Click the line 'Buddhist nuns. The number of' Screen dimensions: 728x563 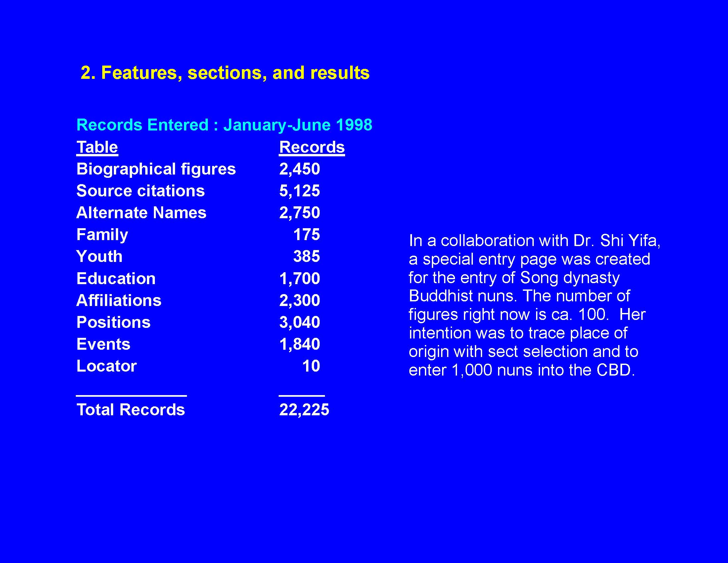click(x=519, y=296)
